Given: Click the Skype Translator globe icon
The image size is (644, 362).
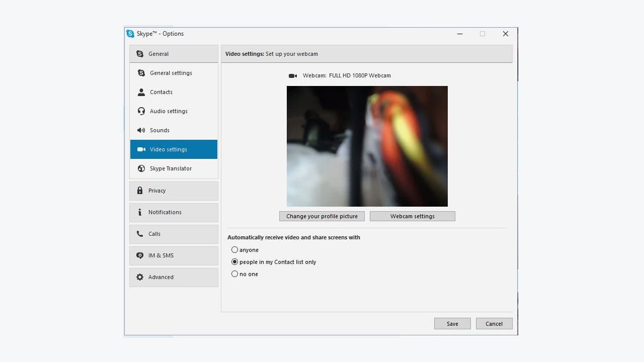Looking at the screenshot, I should tap(140, 168).
